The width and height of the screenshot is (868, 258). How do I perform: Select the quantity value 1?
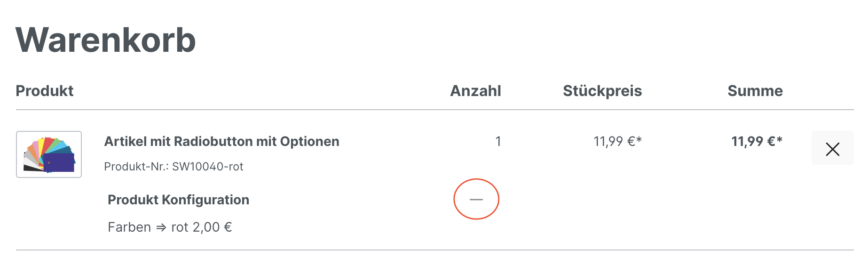(x=498, y=141)
